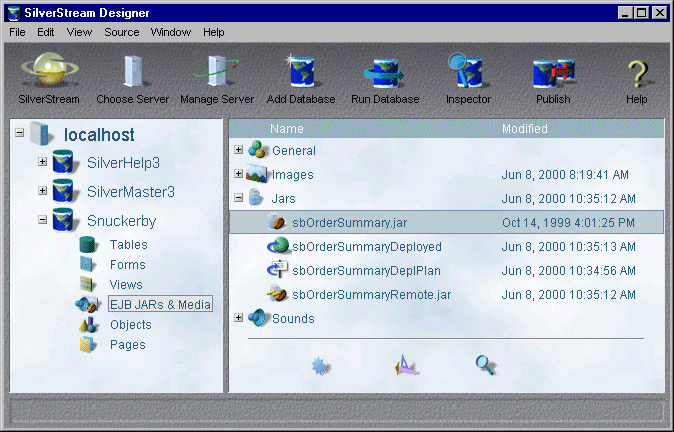Select the Views icon in tree
This screenshot has height=432, width=674.
tap(87, 284)
